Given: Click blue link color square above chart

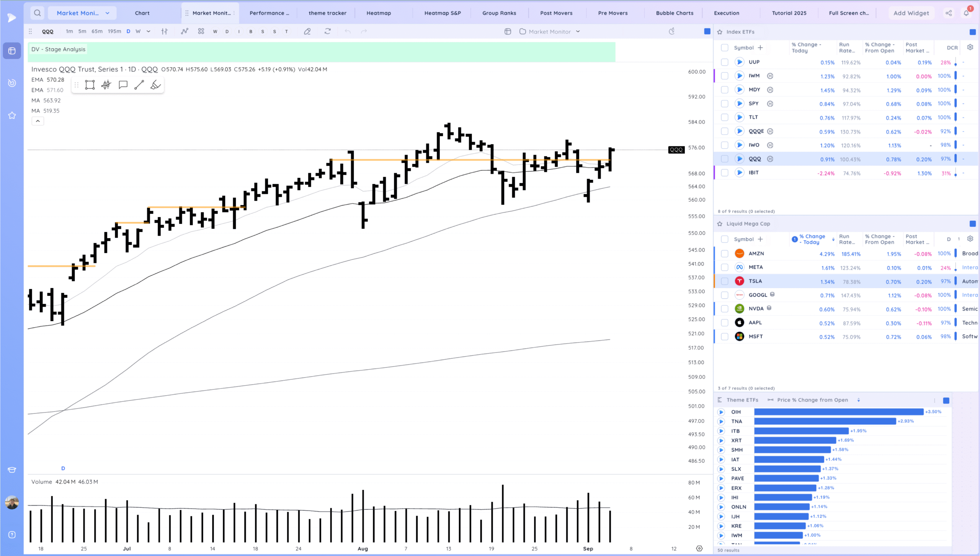Looking at the screenshot, I should tap(707, 31).
